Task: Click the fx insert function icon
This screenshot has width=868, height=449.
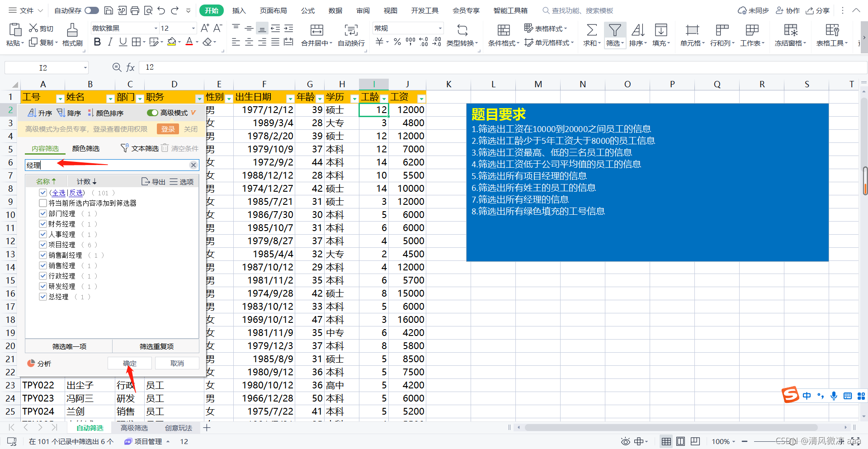Action: tap(131, 67)
